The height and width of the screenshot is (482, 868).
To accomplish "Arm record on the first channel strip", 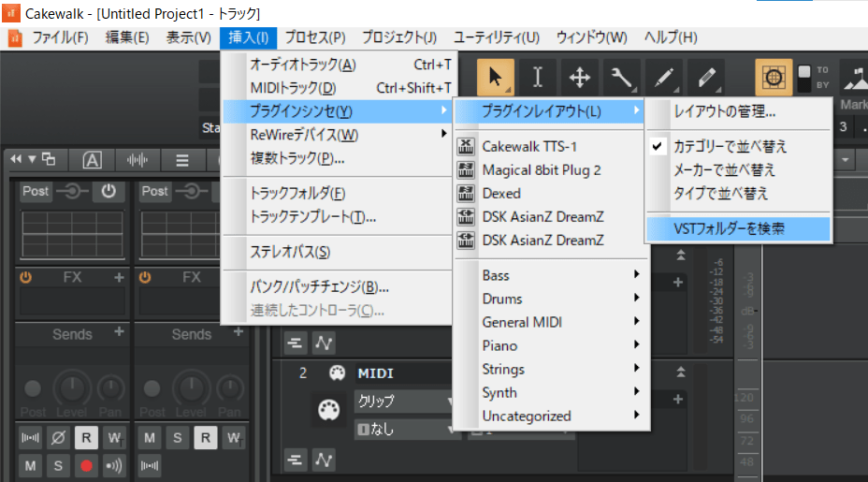I will click(x=86, y=465).
